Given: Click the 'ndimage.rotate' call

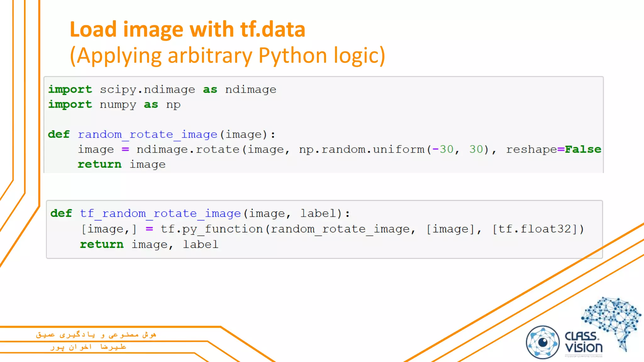Looking at the screenshot, I should click(x=188, y=149).
